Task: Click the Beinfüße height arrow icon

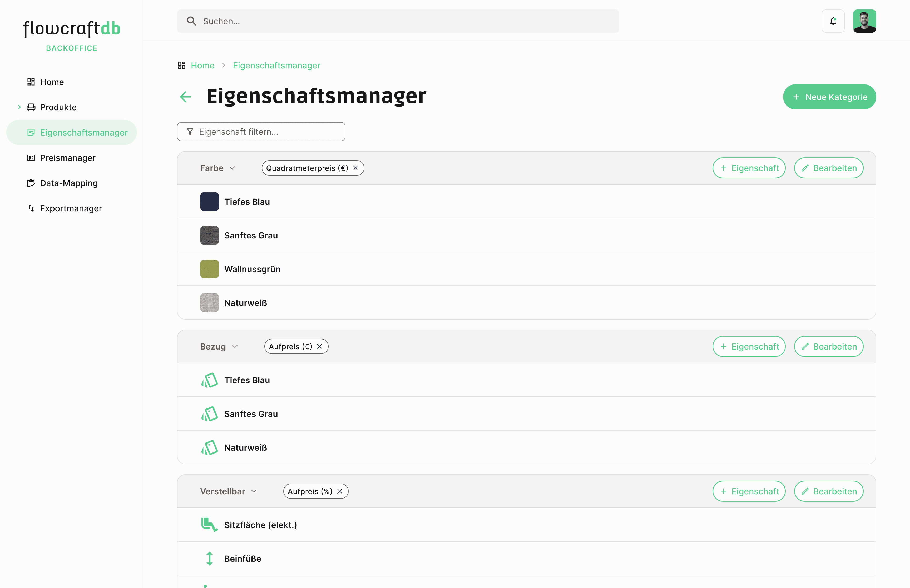Action: coord(209,558)
